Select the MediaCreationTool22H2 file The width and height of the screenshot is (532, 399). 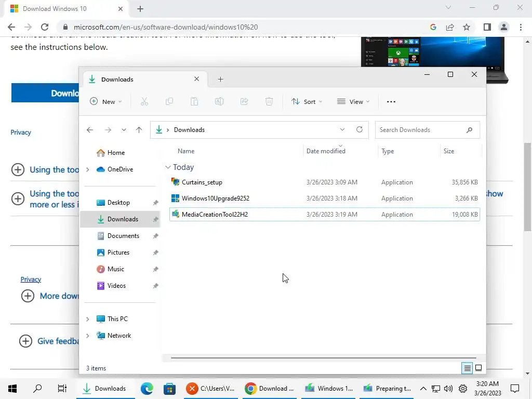point(324,215)
